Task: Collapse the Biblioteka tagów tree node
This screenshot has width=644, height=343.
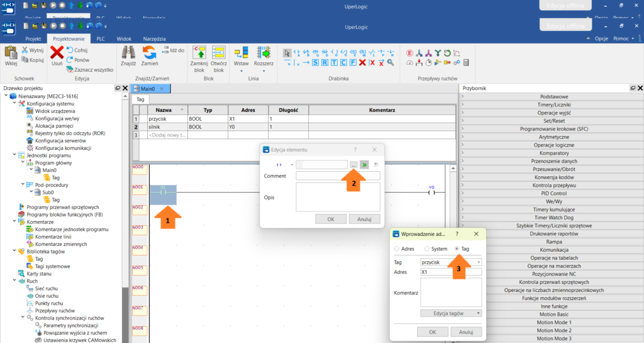Action: click(14, 251)
